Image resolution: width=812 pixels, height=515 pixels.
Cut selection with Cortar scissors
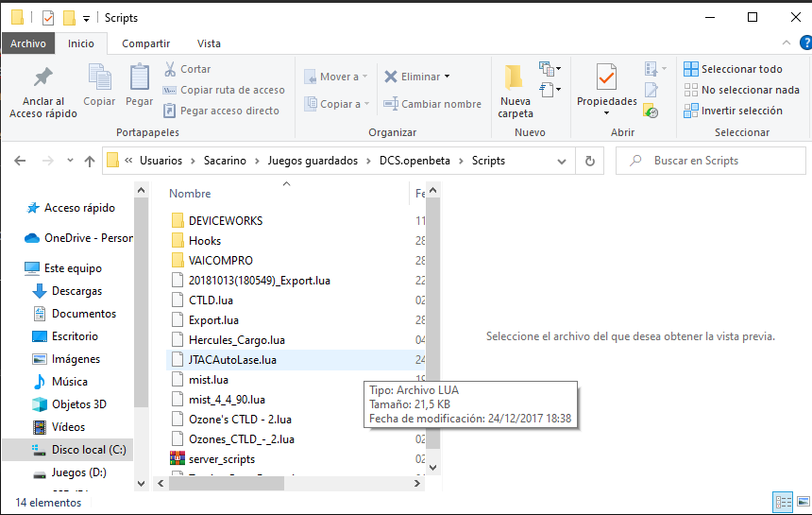tap(188, 69)
